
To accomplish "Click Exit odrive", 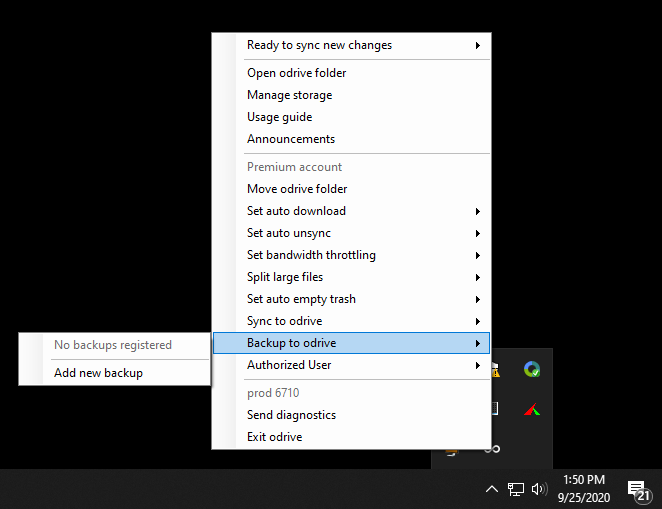I will coord(274,437).
